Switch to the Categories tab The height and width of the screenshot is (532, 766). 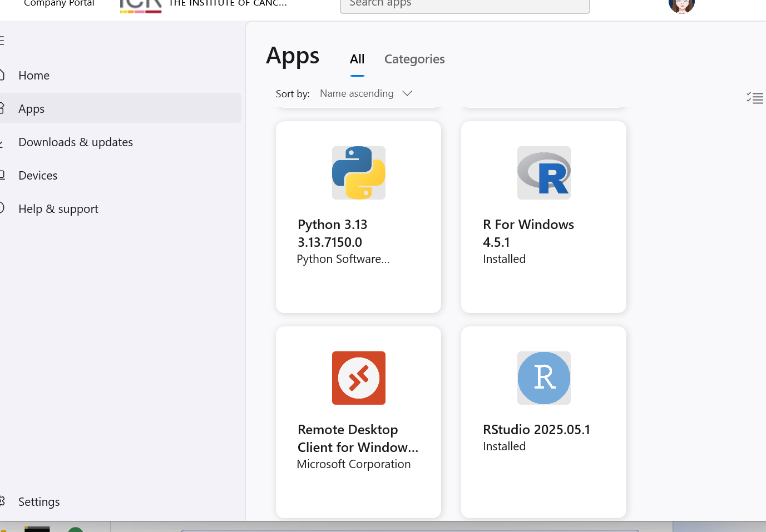coord(414,59)
